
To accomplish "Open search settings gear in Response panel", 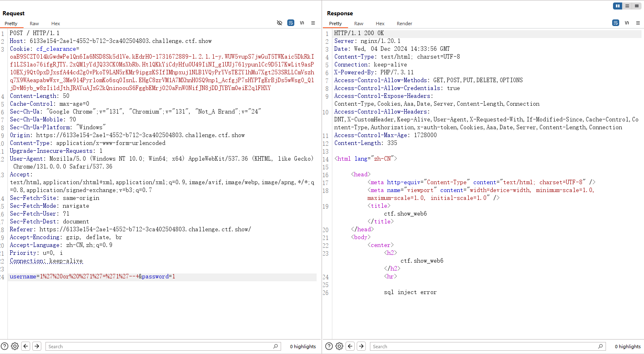I will 339,346.
